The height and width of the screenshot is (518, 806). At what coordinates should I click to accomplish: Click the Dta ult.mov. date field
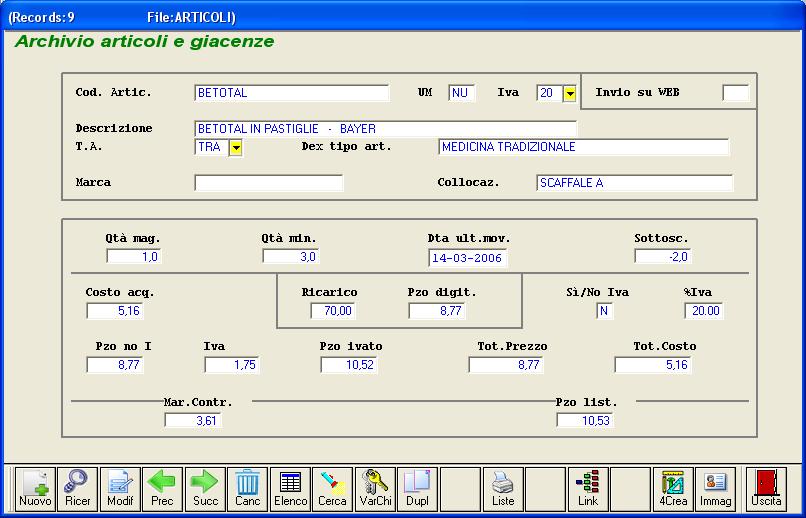tap(467, 258)
